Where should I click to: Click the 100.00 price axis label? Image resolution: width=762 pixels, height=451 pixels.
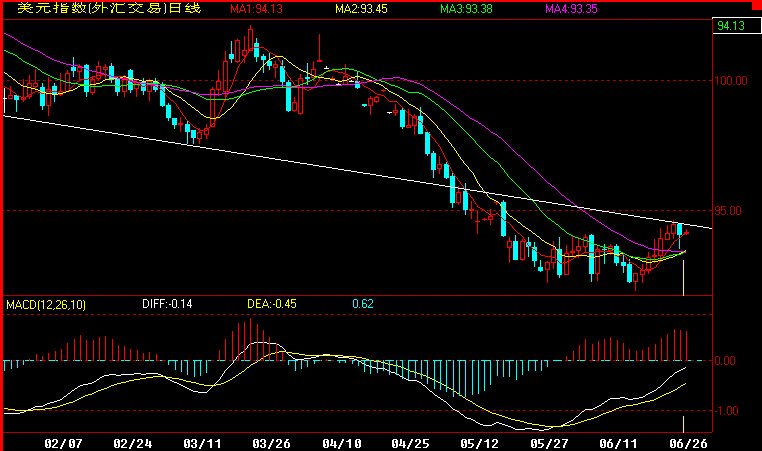[x=733, y=81]
